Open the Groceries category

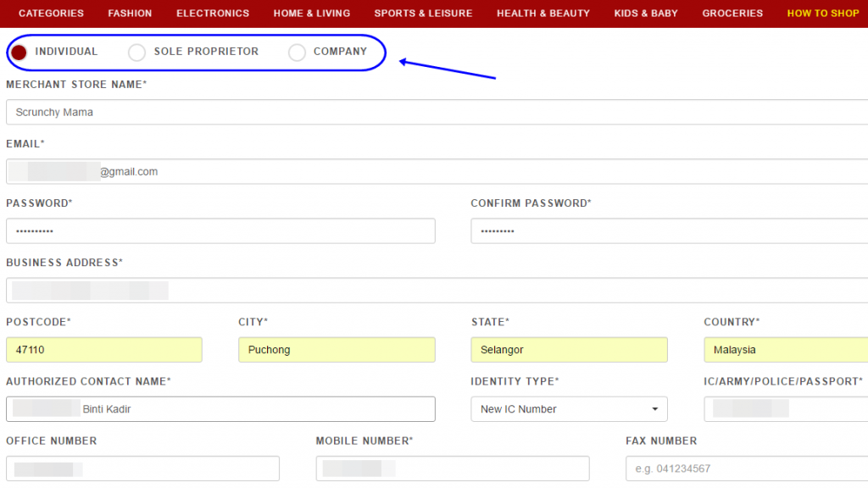click(x=732, y=14)
